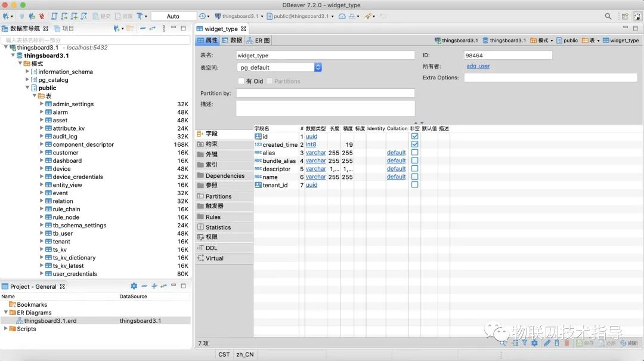Collapse the public schema node
Viewport: 644px width, 361px height.
(27, 88)
